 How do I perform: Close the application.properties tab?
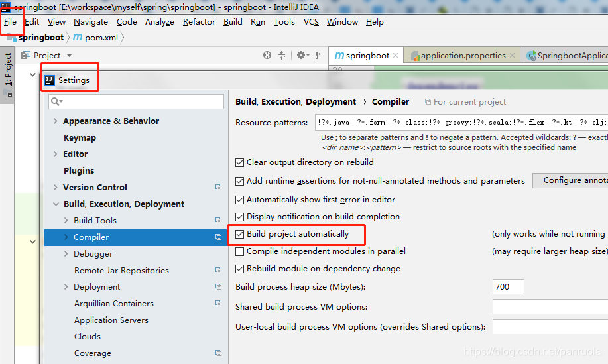tap(513, 56)
